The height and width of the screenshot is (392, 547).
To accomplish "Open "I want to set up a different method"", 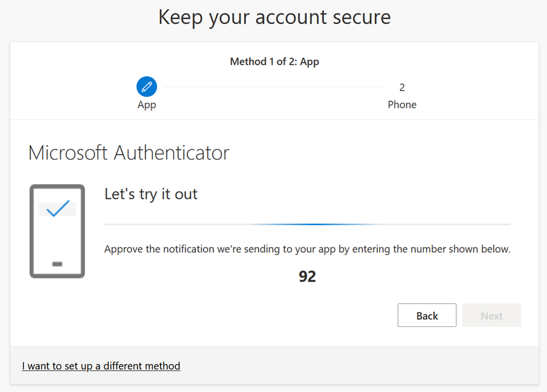I will 101,366.
